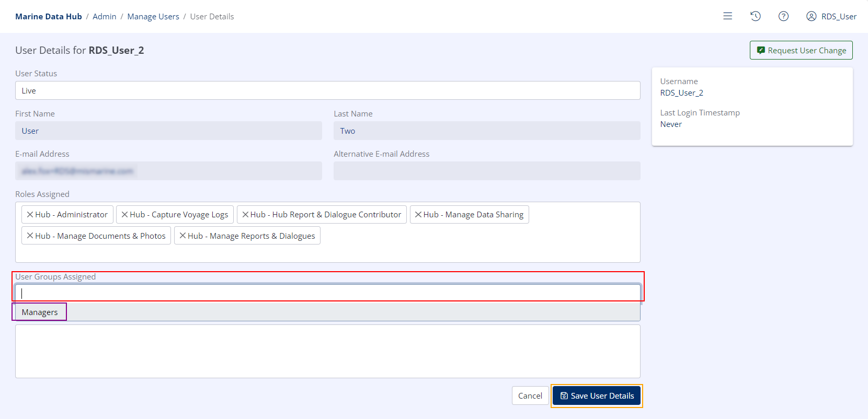The height and width of the screenshot is (419, 868).
Task: Remove Hub - Manage Reports & Dialogues role
Action: pyautogui.click(x=183, y=236)
